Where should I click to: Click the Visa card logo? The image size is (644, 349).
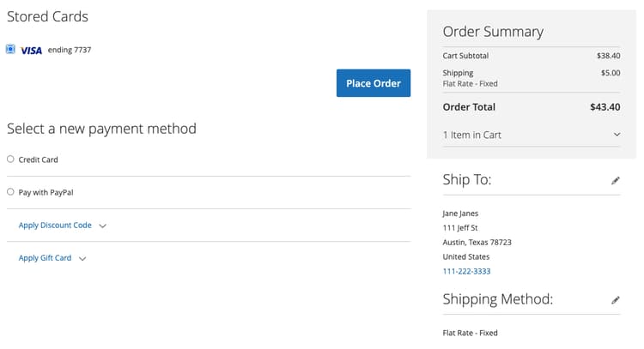tap(31, 51)
